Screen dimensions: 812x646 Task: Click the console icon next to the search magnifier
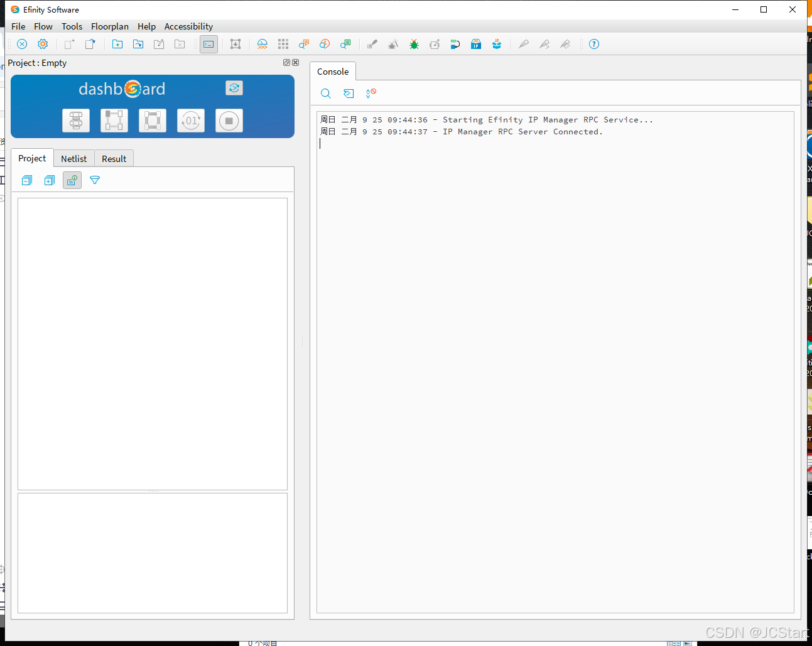point(349,94)
